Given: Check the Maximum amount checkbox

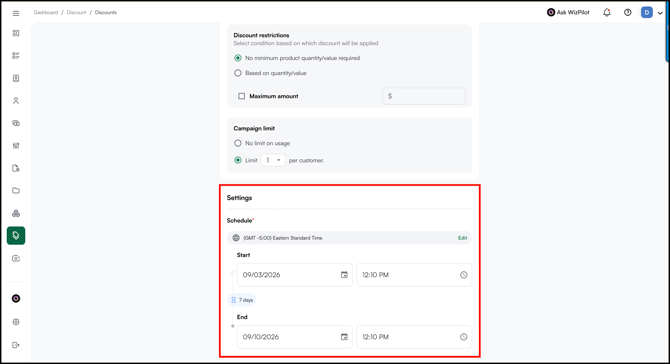Looking at the screenshot, I should coord(241,96).
